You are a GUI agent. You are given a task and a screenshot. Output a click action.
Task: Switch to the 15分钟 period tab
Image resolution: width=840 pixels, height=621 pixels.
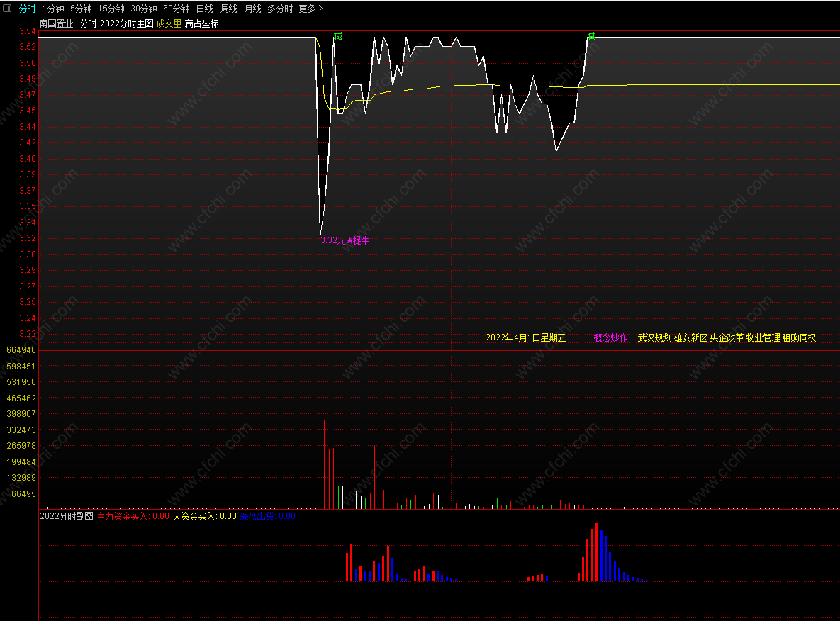pos(111,9)
